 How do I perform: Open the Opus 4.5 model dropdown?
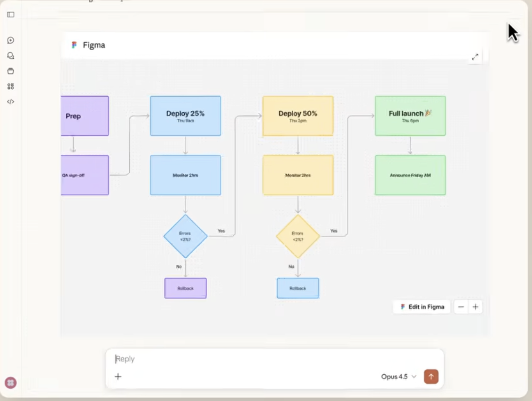pyautogui.click(x=399, y=377)
